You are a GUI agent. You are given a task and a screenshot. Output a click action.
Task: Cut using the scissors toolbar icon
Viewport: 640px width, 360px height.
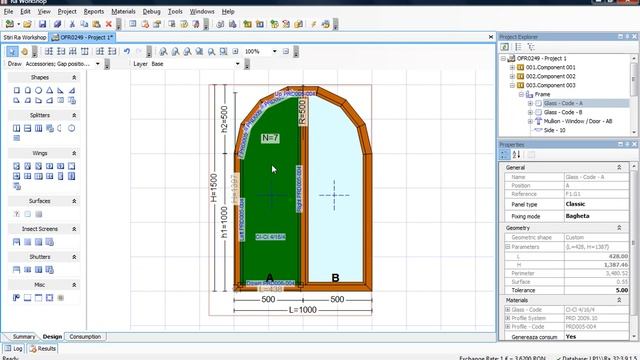point(72,24)
